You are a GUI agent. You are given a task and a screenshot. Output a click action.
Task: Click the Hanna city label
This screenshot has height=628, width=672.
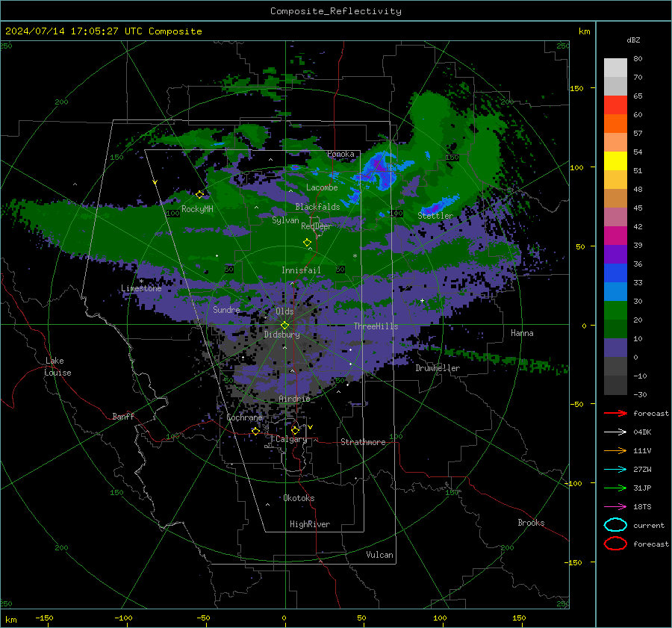522,333
